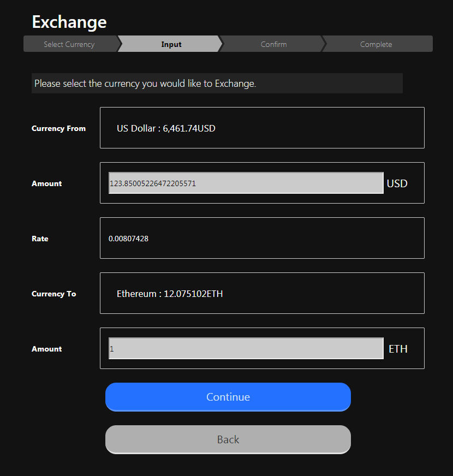Click the gray Back button
The width and height of the screenshot is (453, 476).
pyautogui.click(x=228, y=439)
